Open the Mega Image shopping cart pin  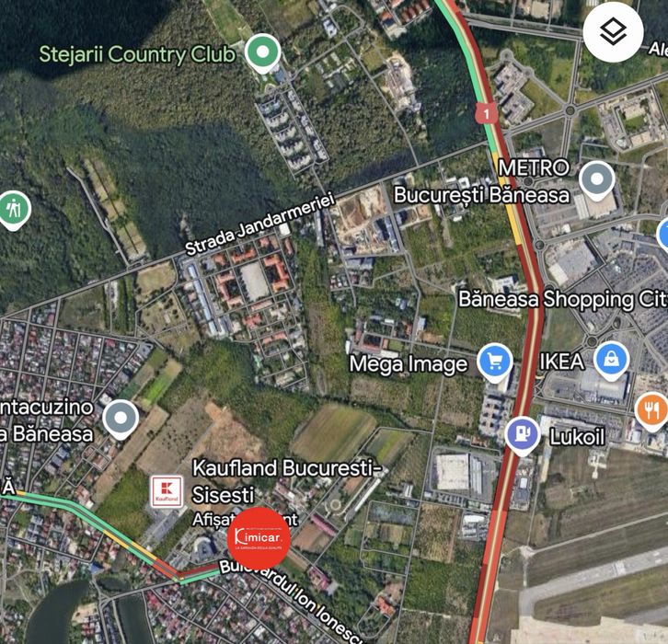pyautogui.click(x=495, y=362)
